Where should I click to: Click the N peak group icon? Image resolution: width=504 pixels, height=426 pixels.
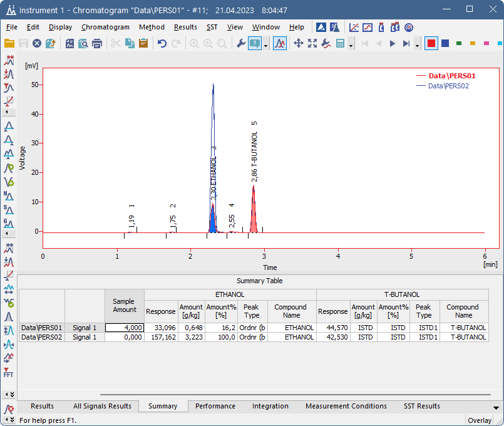pos(9,196)
